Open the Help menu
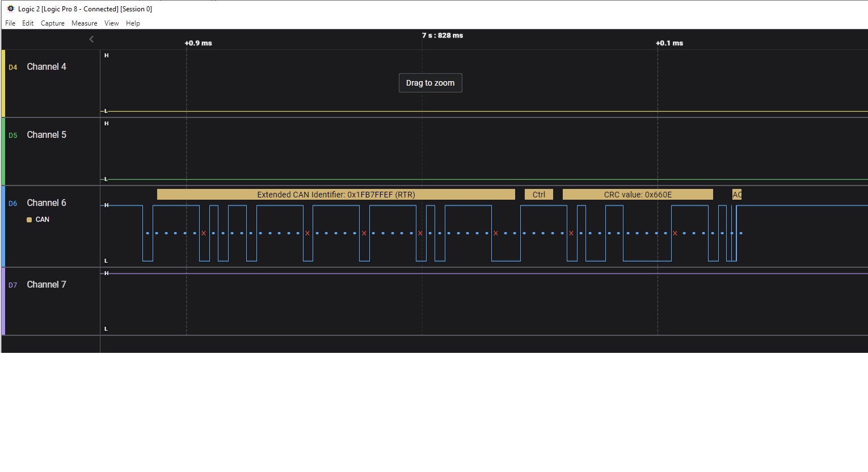The width and height of the screenshot is (868, 472). click(x=133, y=23)
